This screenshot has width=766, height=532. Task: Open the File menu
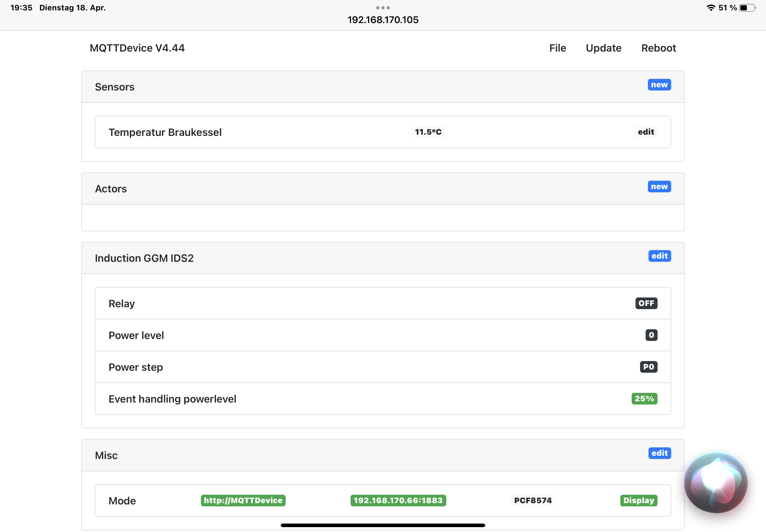click(557, 48)
